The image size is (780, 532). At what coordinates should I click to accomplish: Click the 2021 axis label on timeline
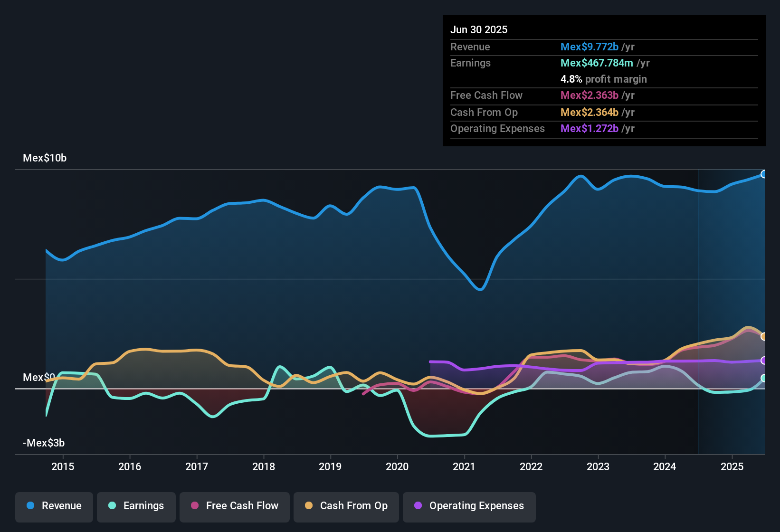pyautogui.click(x=465, y=466)
